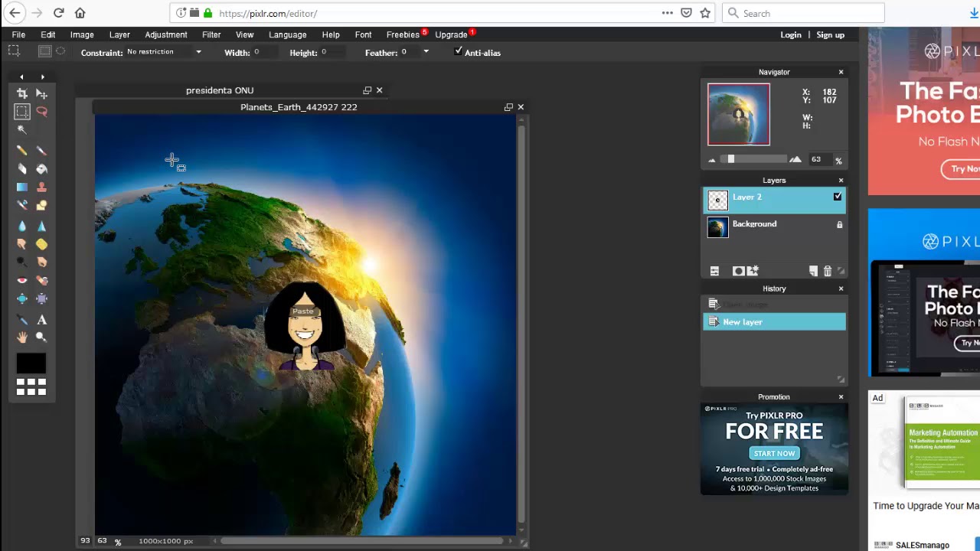
Task: Toggle layer settings in Layers panel
Action: [x=714, y=271]
